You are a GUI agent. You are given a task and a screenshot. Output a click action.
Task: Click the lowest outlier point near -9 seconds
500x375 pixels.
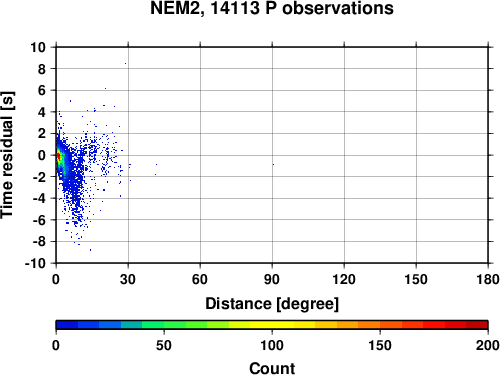tap(90, 250)
